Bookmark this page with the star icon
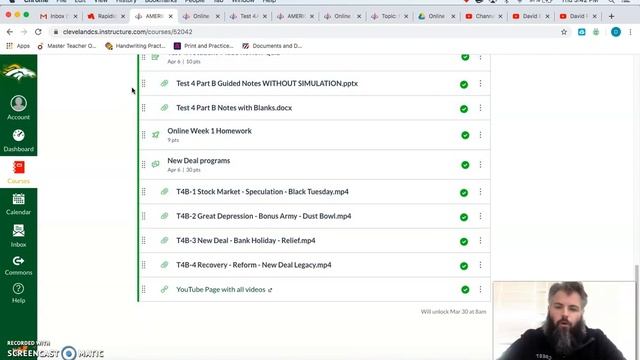Viewport: 640px width, 360px height. pyautogui.click(x=564, y=32)
